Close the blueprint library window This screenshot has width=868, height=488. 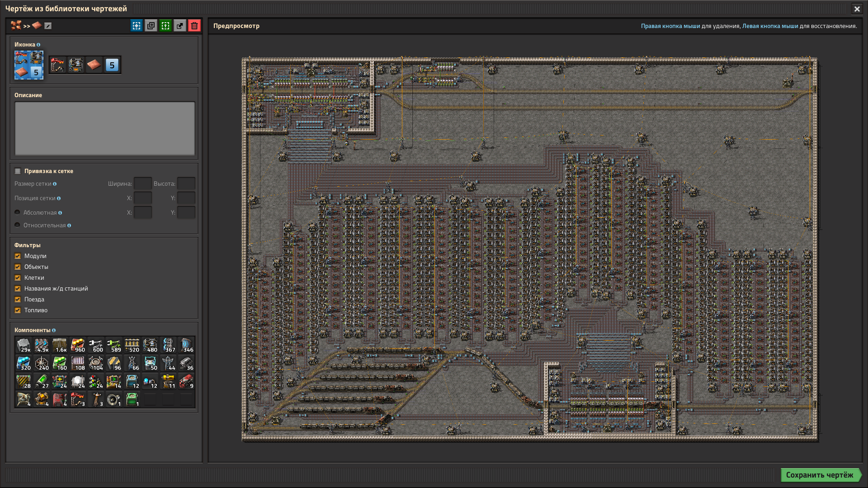point(857,9)
